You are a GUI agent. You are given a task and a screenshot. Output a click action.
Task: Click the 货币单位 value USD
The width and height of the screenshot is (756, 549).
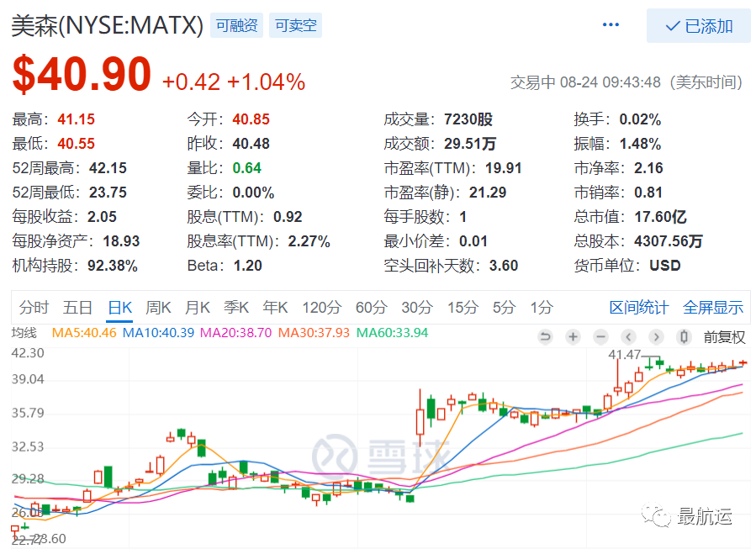coord(665,266)
